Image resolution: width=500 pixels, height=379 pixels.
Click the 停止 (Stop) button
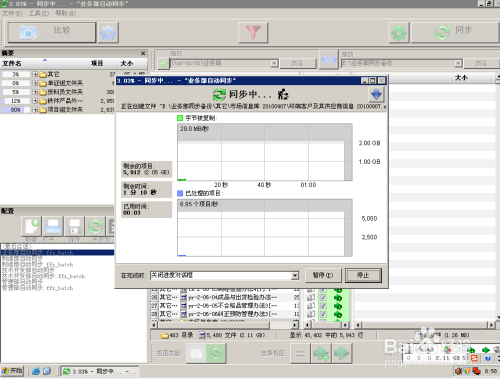point(363,275)
